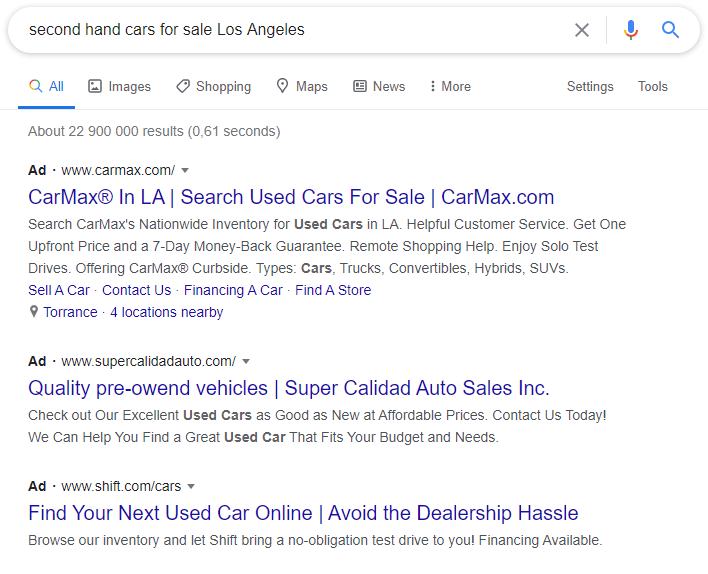Open the 4 locations nearby link
This screenshot has height=574, width=708.
point(167,312)
